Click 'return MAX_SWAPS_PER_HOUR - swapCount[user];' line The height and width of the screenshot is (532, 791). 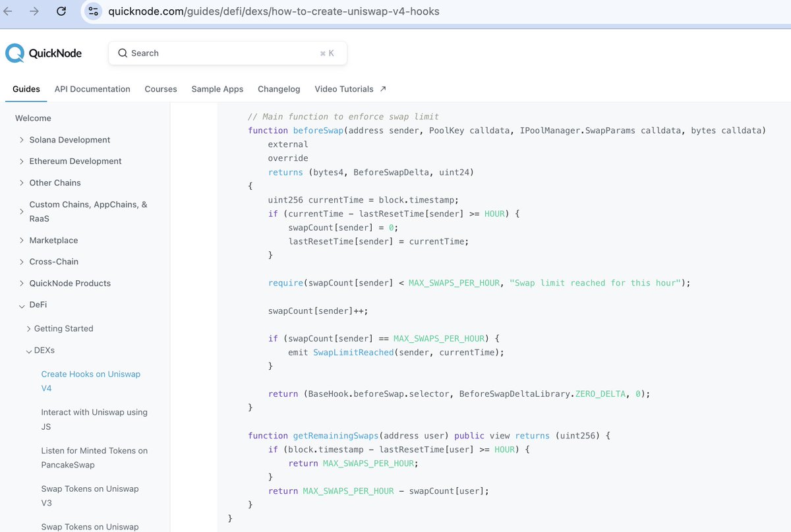379,490
